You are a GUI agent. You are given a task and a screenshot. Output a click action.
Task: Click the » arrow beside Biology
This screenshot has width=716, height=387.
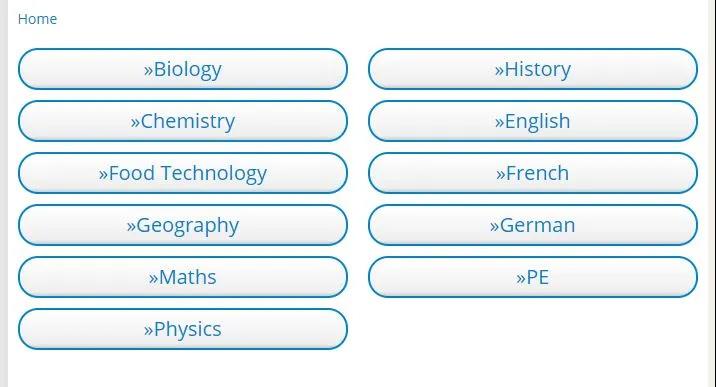point(148,71)
